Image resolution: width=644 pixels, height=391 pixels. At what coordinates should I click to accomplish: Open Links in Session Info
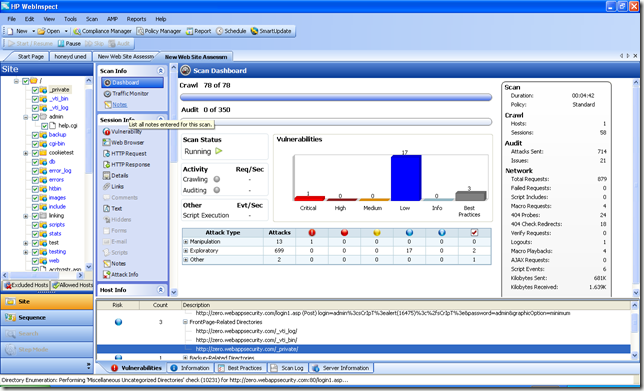point(113,186)
